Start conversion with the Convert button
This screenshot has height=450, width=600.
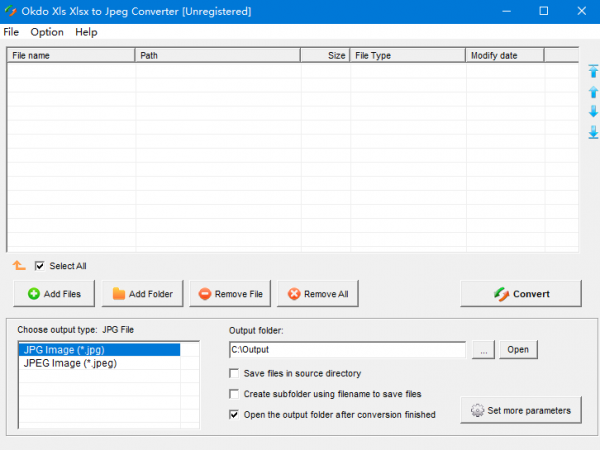(x=521, y=293)
